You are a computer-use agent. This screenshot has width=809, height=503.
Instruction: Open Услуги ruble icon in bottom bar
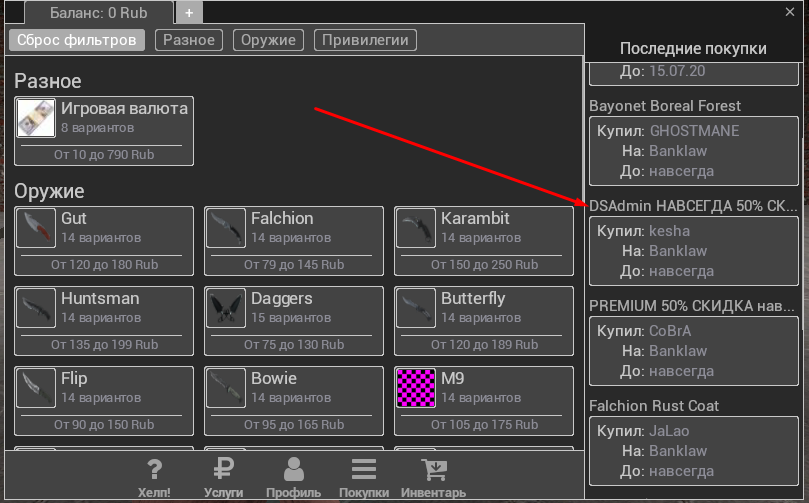pyautogui.click(x=224, y=470)
